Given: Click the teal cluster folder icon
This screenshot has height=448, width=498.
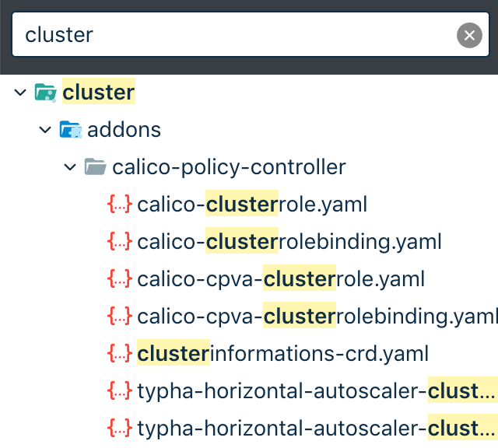Looking at the screenshot, I should (x=46, y=93).
